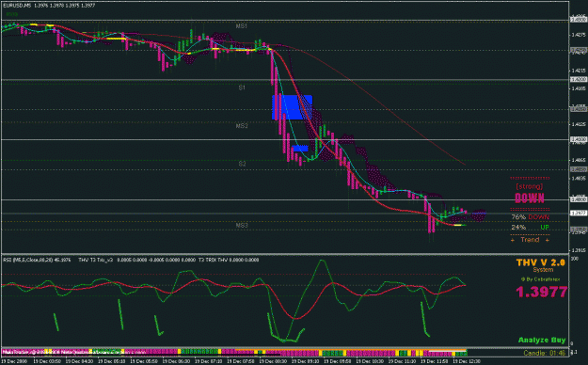
Task: Click the '+ Trend +' label
Action: point(530,240)
